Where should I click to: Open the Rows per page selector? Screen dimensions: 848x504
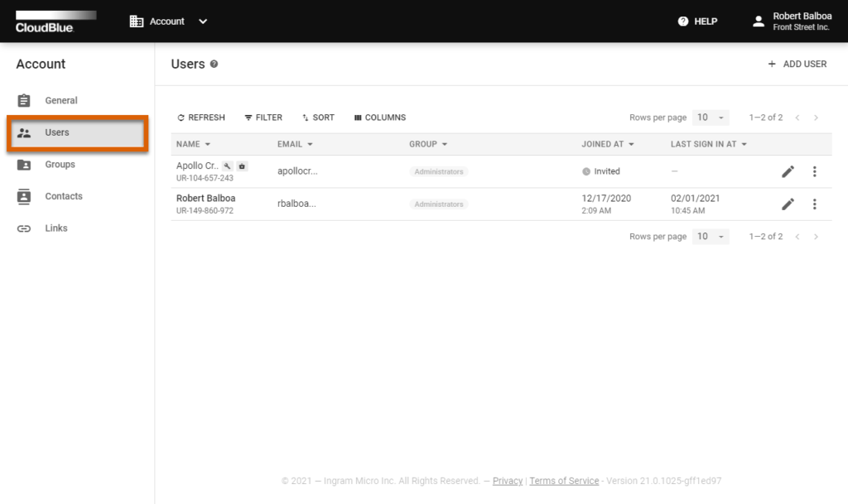coord(711,117)
